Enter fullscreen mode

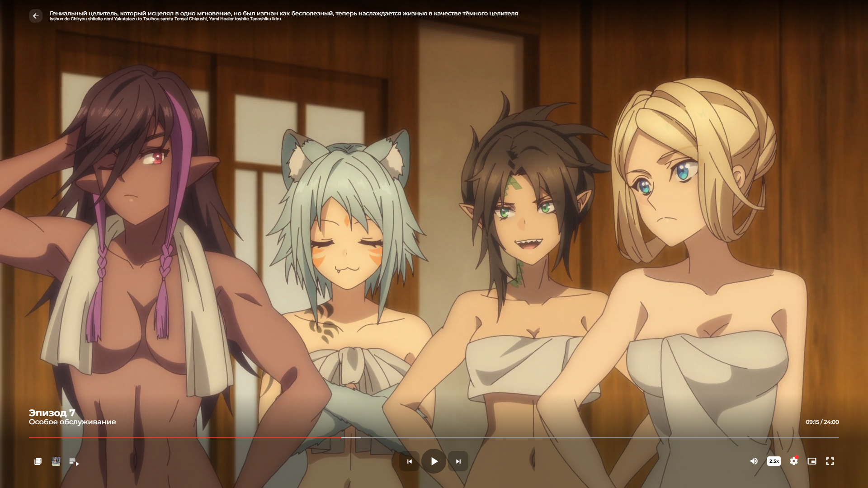(830, 461)
